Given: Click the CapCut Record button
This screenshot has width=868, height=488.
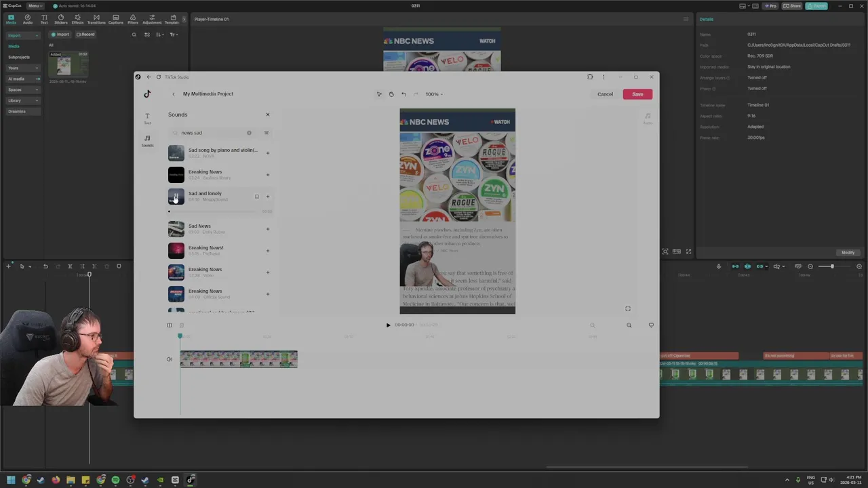Looking at the screenshot, I should (x=85, y=35).
